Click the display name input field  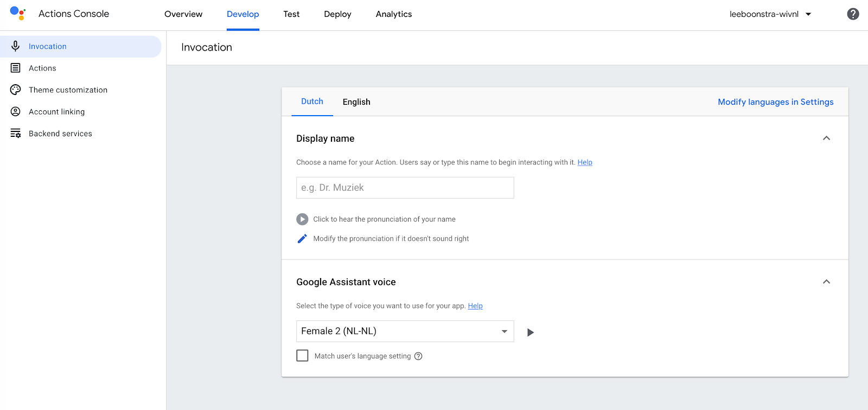[405, 188]
